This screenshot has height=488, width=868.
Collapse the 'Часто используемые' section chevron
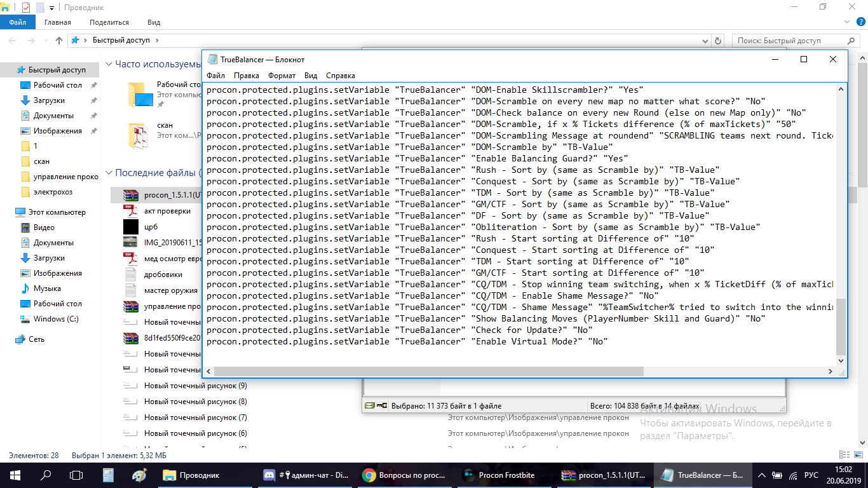[x=109, y=64]
